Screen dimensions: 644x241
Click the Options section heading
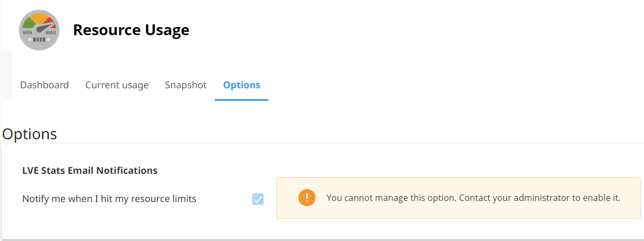[30, 134]
